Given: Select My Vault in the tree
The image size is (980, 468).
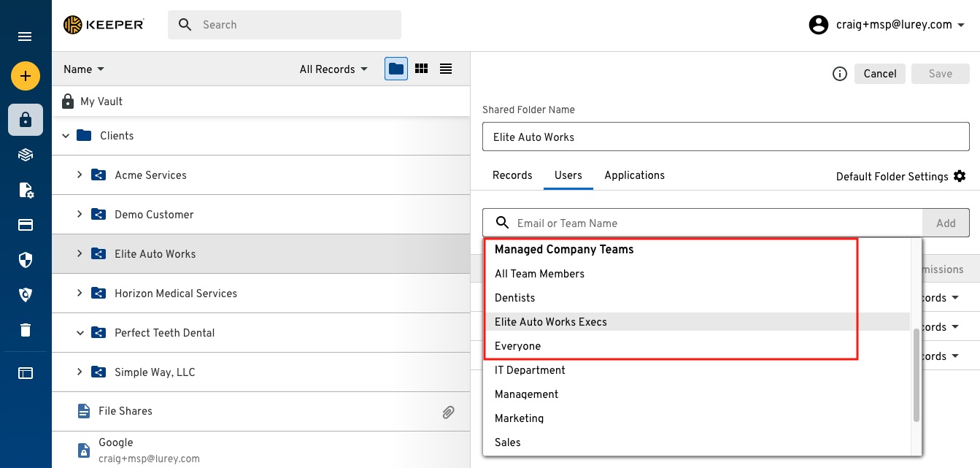Looking at the screenshot, I should coord(101,101).
